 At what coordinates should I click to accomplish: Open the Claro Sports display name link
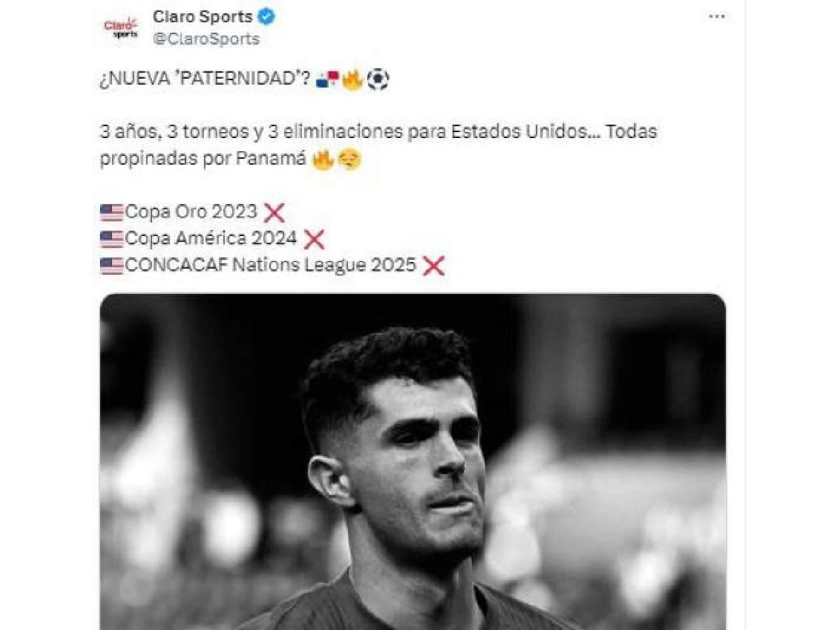tap(203, 17)
